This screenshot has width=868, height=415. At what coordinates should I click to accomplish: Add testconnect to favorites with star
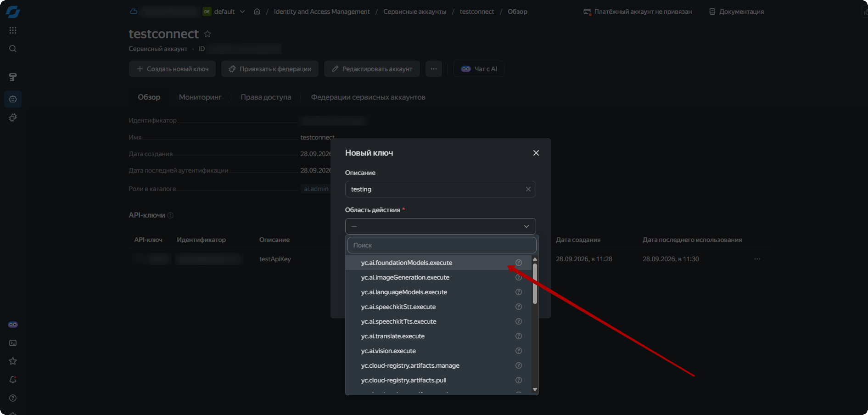(207, 34)
